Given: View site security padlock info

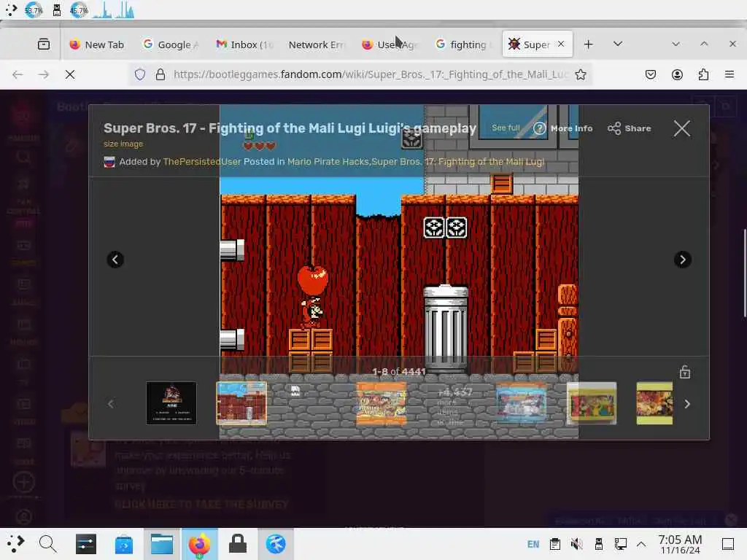Looking at the screenshot, I should (160, 74).
